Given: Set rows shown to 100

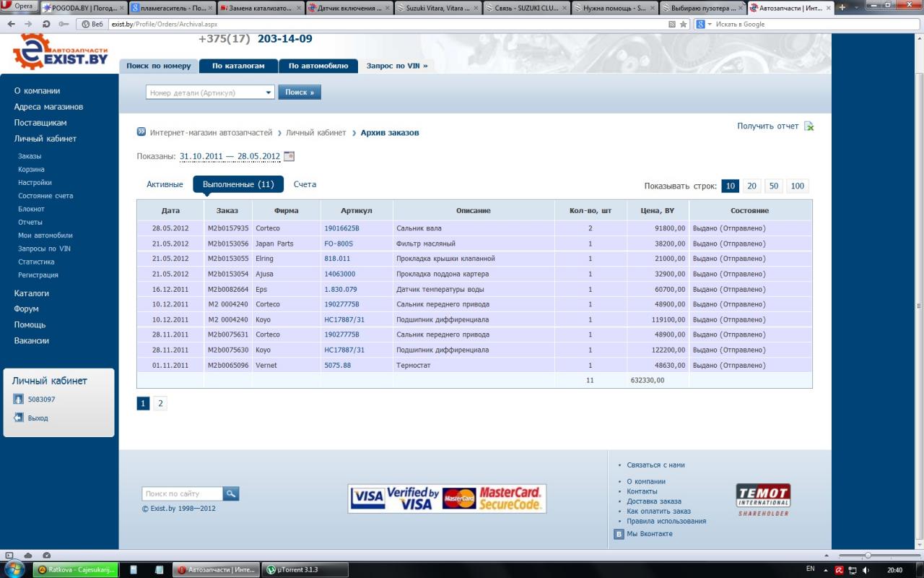Looking at the screenshot, I should click(x=797, y=186).
